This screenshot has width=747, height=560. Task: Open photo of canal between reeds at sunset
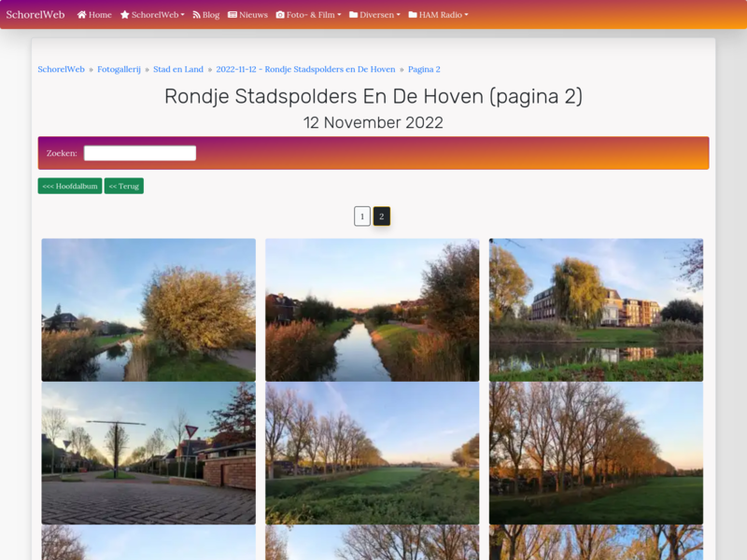point(372,310)
